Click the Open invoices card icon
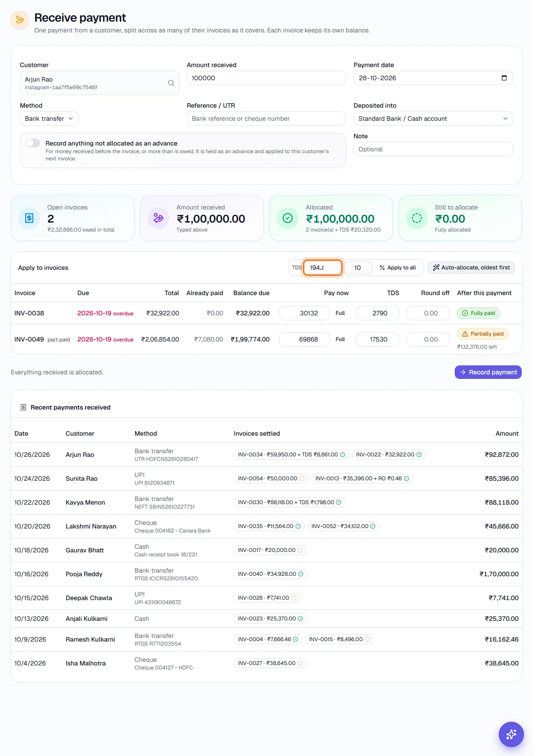Image resolution: width=533 pixels, height=756 pixels. (29, 219)
